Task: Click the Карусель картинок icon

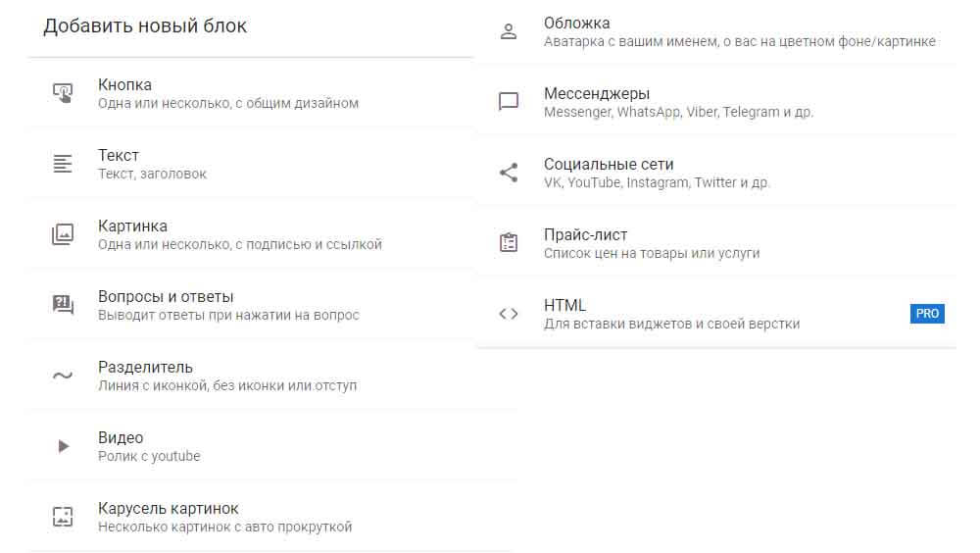Action: click(63, 517)
